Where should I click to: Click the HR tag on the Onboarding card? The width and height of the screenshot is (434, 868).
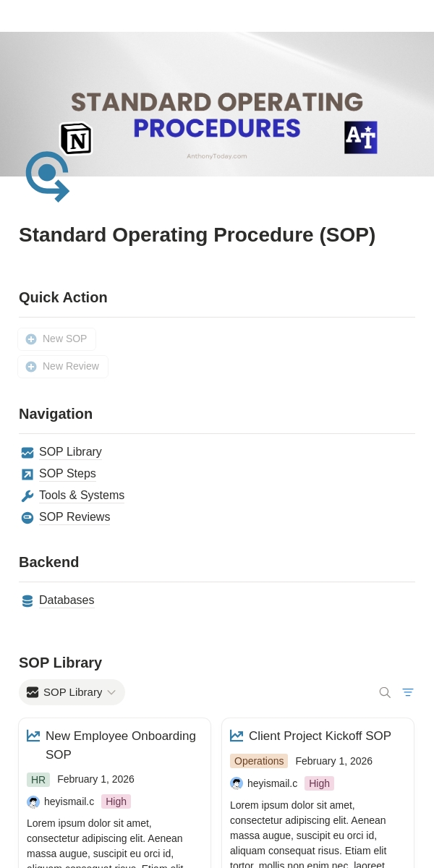[x=38, y=780]
